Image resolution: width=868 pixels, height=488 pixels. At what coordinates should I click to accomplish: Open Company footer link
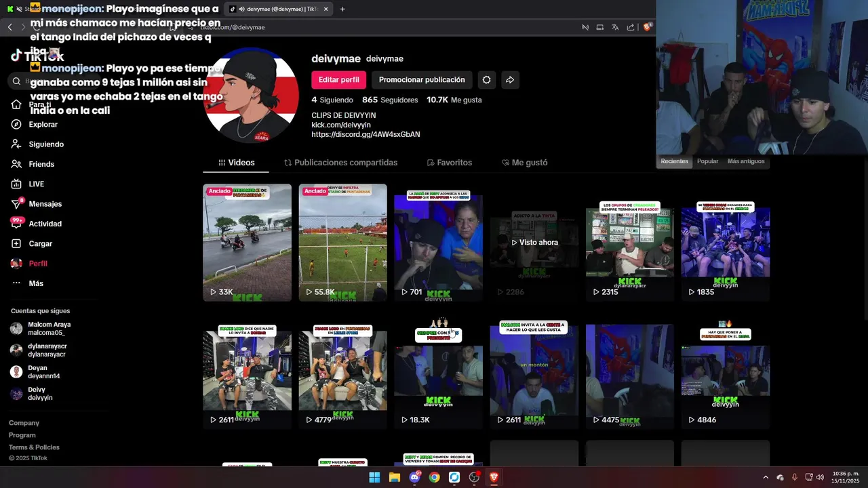[24, 423]
